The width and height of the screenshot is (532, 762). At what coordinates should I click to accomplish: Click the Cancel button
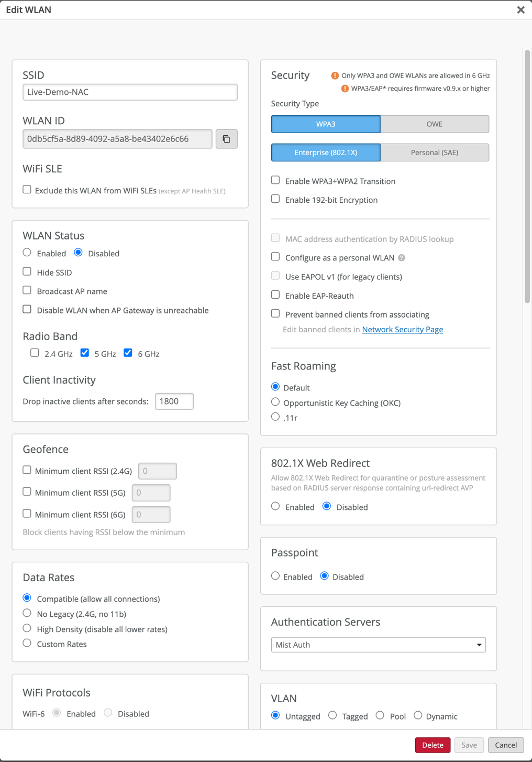coord(505,745)
